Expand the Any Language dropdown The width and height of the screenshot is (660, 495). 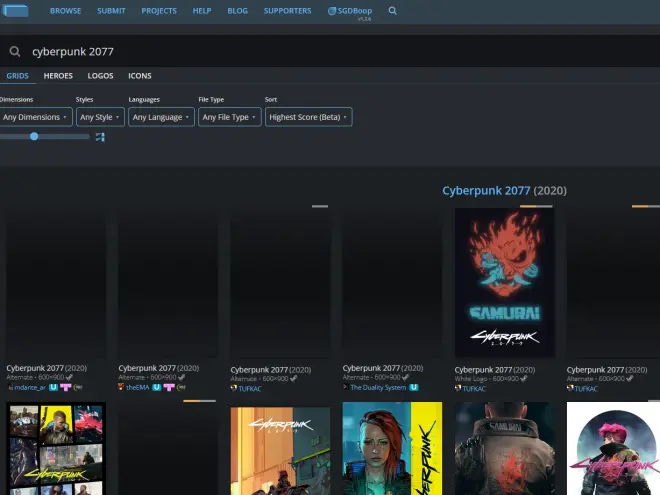pyautogui.click(x=161, y=117)
